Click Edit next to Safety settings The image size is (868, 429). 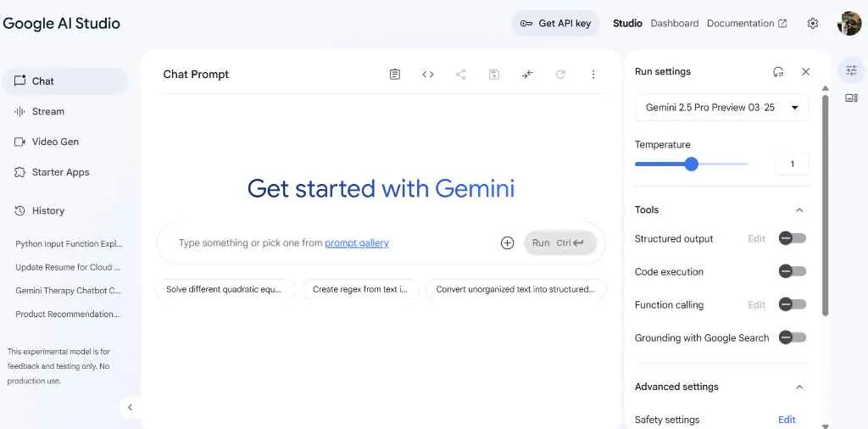(x=787, y=420)
